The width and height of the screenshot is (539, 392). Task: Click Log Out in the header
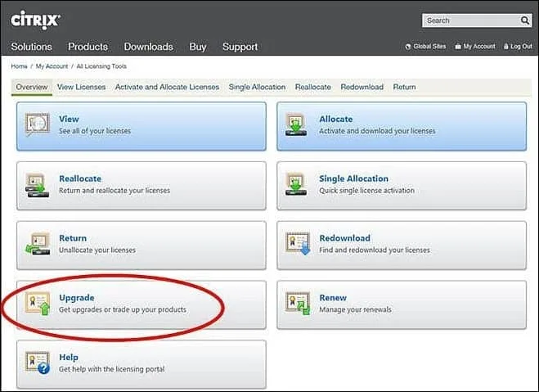(x=522, y=47)
